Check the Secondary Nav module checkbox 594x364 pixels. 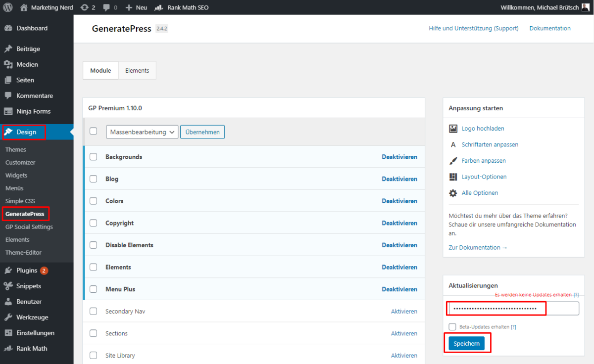pos(94,312)
